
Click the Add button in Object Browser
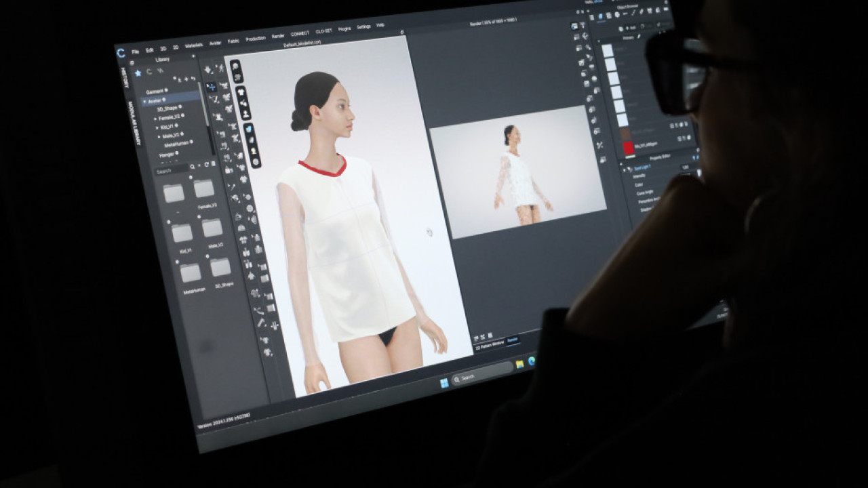[629, 28]
